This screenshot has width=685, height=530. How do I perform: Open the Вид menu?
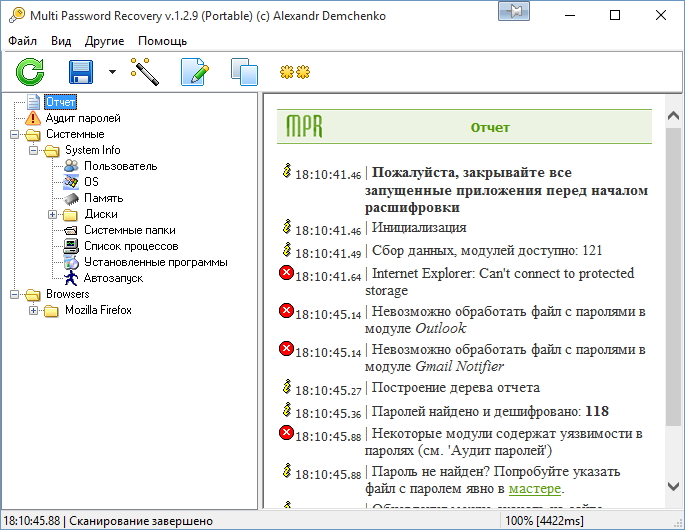[61, 41]
